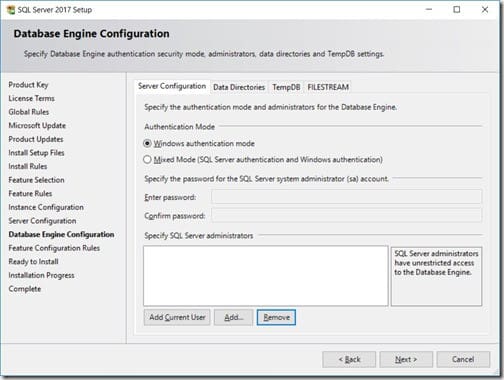Open the FILESTREAM tab
Image resolution: width=504 pixels, height=380 pixels.
pyautogui.click(x=328, y=87)
